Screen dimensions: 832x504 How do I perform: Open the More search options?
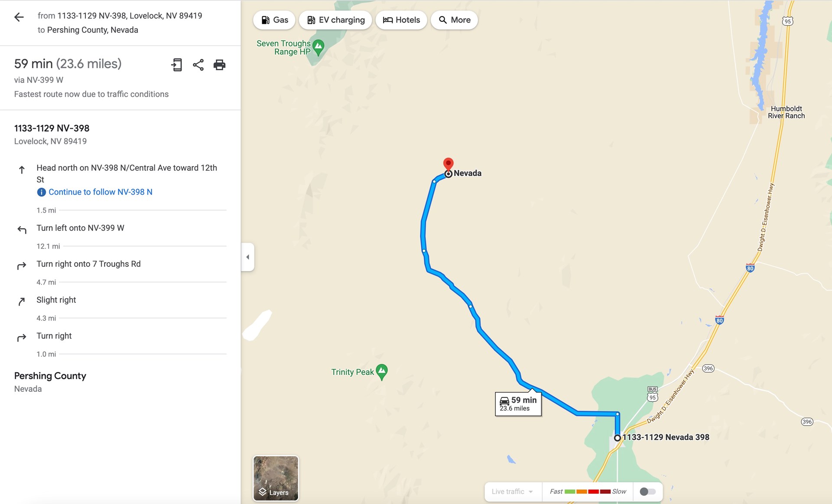pos(454,20)
